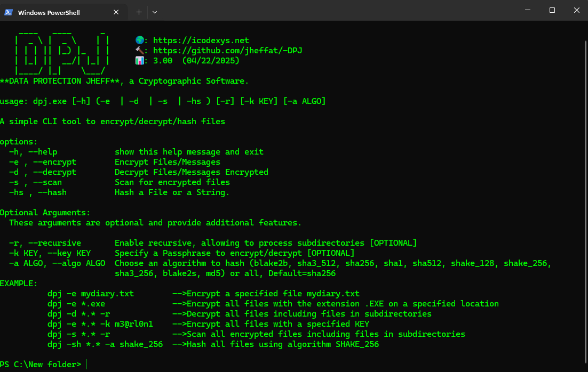Image resolution: width=588 pixels, height=372 pixels.
Task: Click the bar chart emoji icon
Action: [139, 60]
